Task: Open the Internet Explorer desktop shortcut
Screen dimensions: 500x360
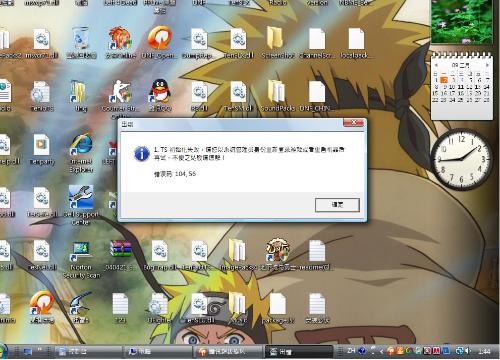Action: point(81,152)
